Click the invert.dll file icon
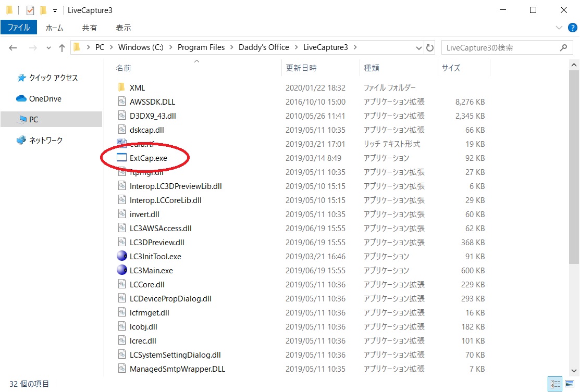This screenshot has width=580, height=392. click(122, 213)
